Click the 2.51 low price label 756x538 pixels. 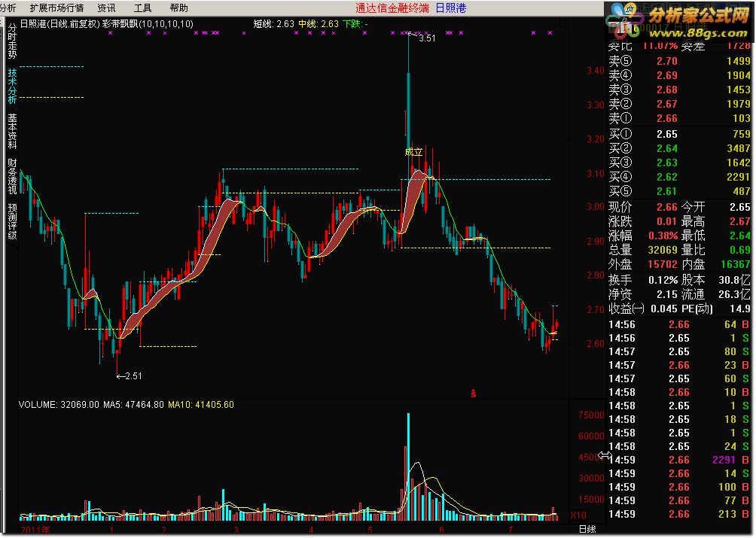pyautogui.click(x=133, y=375)
